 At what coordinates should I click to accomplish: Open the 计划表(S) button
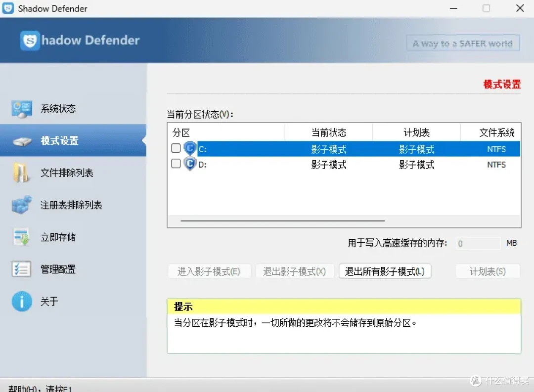[488, 271]
